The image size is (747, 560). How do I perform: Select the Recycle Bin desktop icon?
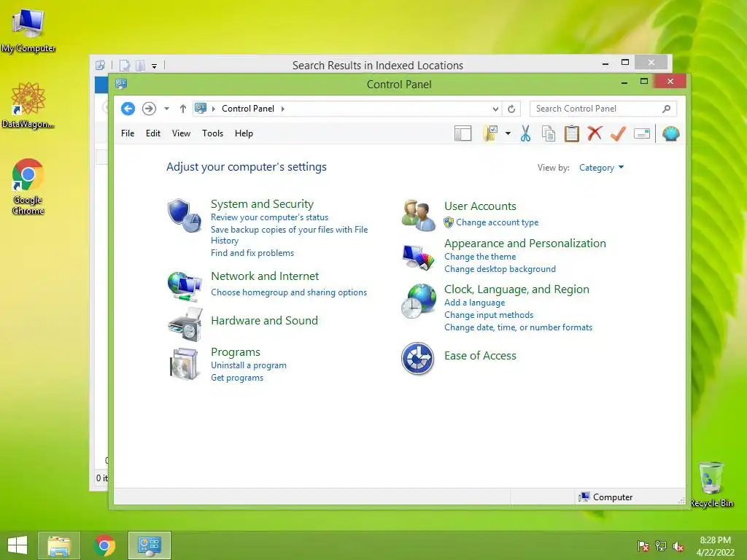coord(711,484)
